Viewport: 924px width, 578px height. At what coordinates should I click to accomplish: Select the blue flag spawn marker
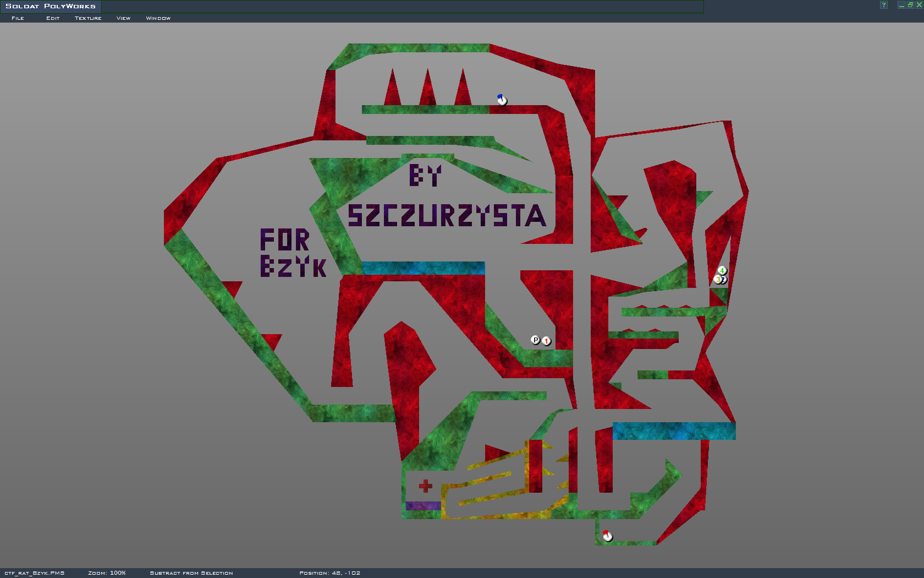coord(502,100)
